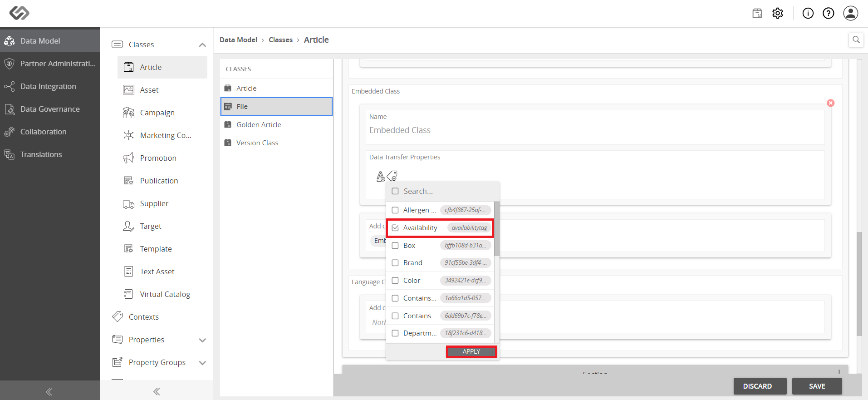The width and height of the screenshot is (868, 400).
Task: Open the Article menu item
Action: (162, 67)
